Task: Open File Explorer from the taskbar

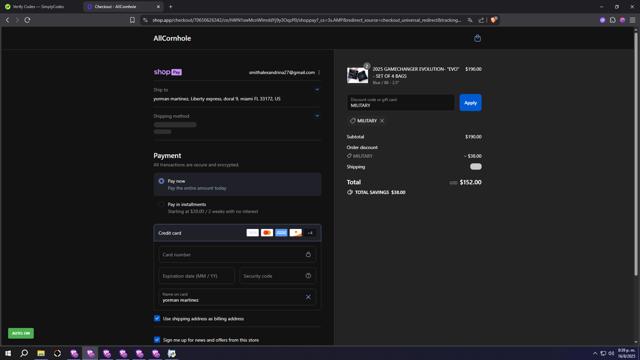Action: tap(41, 353)
